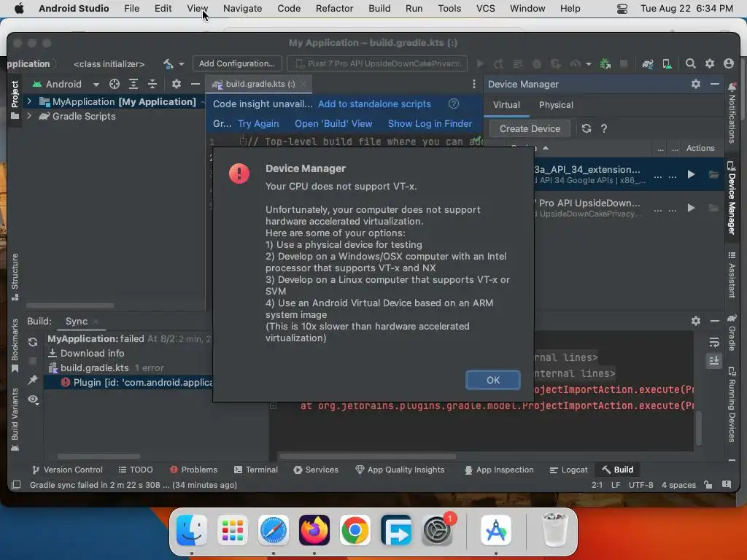Toggle the Project tool window button
This screenshot has height=560, width=747.
15,99
